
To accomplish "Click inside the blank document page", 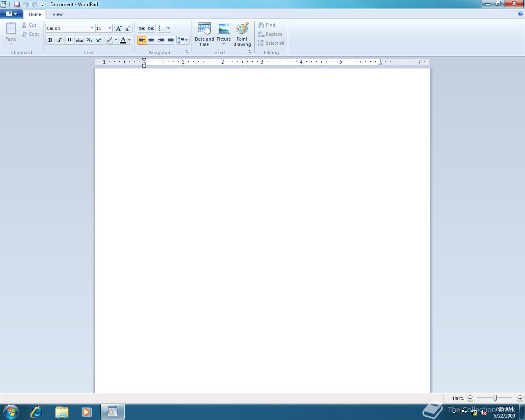I will [262, 231].
